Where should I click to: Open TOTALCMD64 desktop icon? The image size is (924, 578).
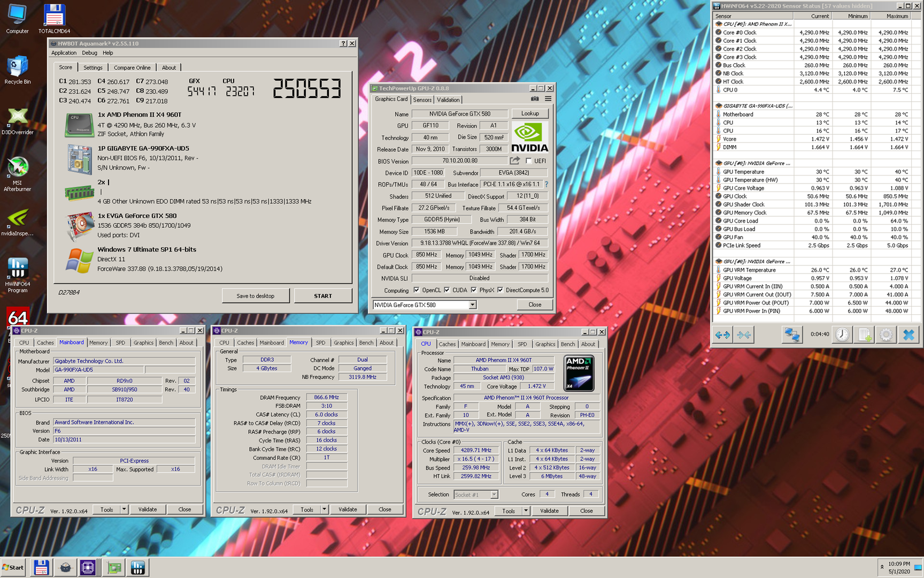click(54, 19)
